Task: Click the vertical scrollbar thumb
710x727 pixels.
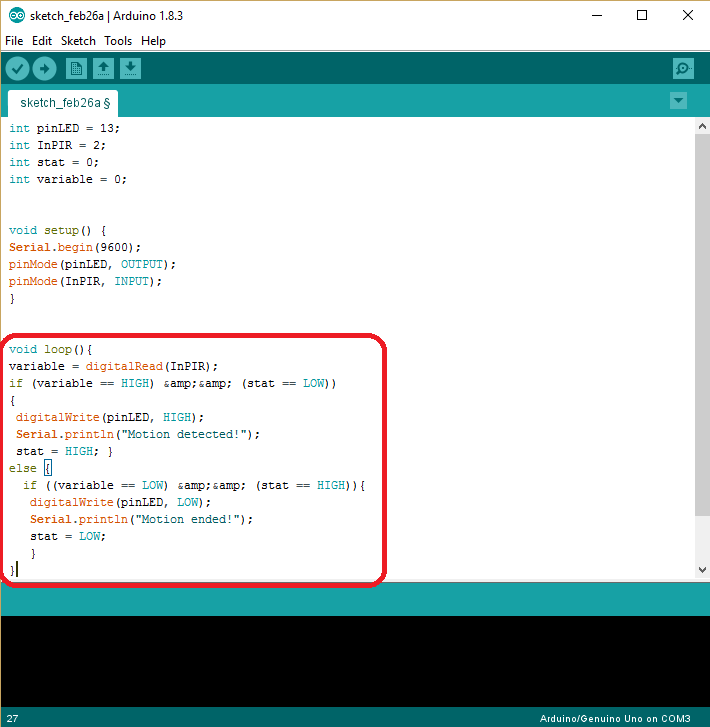Action: coord(702,325)
